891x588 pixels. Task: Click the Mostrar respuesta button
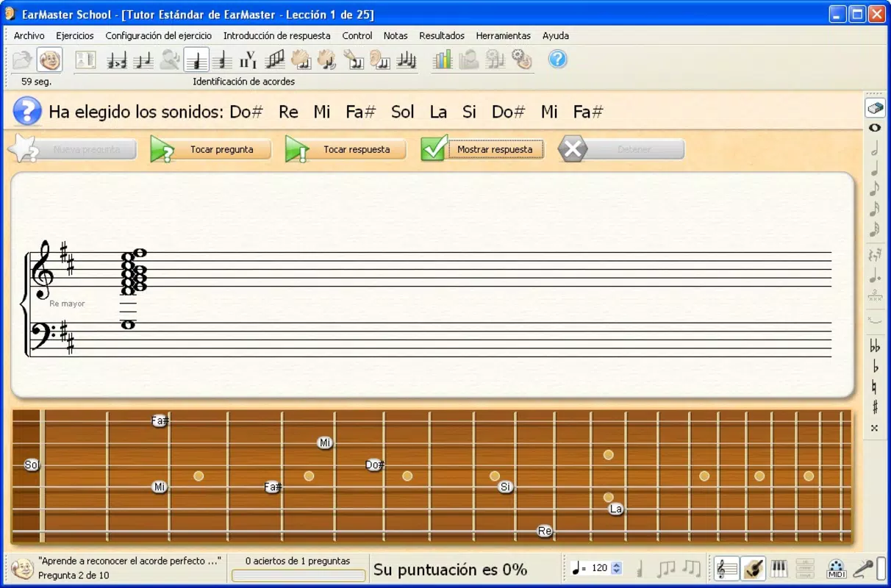(x=482, y=149)
